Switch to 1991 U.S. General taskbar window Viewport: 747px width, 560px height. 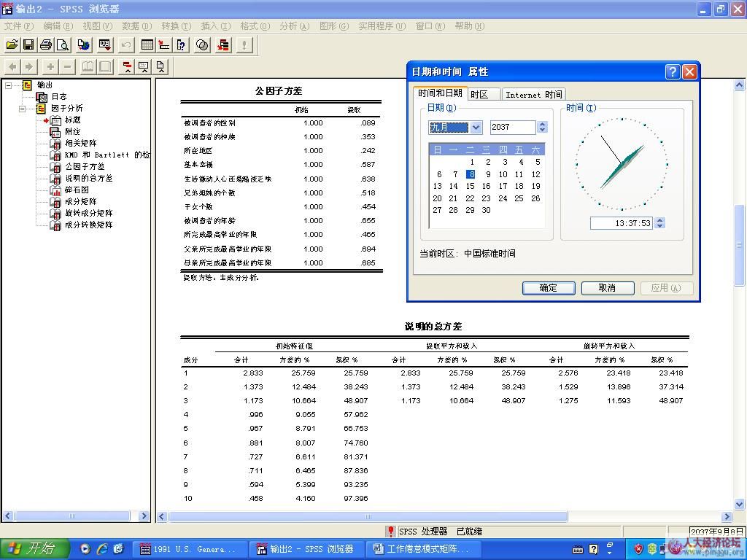click(189, 549)
